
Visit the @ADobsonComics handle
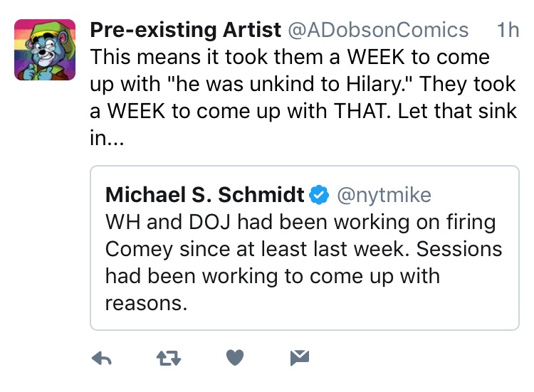click(378, 30)
